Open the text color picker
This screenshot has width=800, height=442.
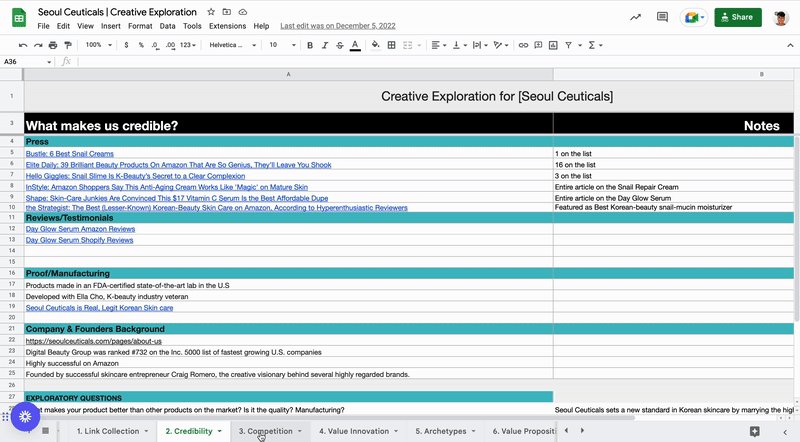point(355,45)
